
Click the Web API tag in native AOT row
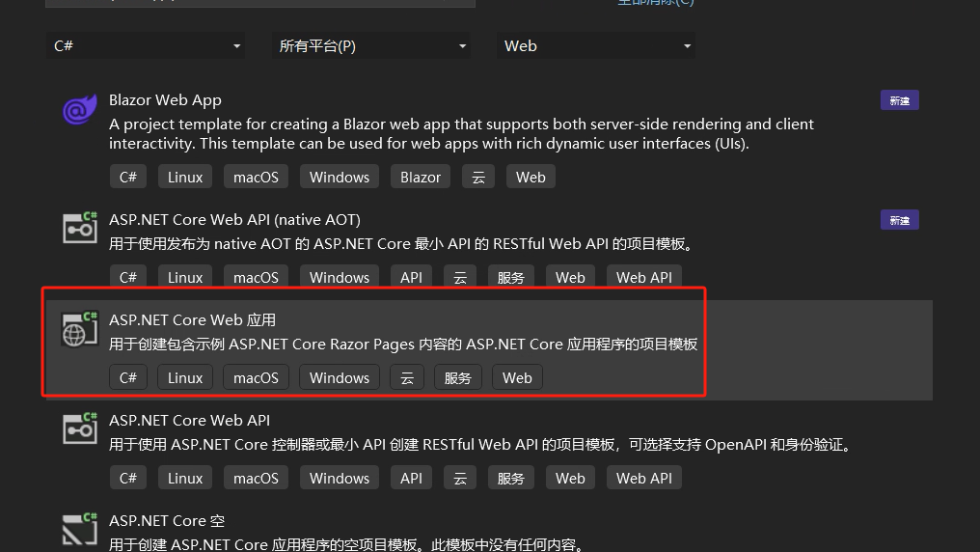643,277
